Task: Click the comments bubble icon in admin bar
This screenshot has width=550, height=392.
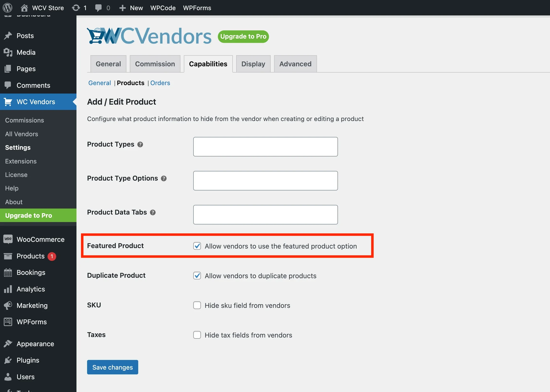Action: tap(98, 8)
